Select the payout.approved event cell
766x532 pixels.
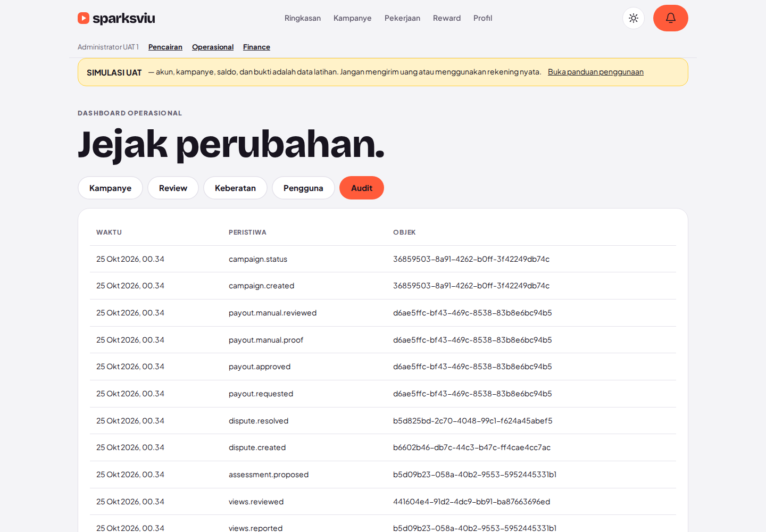260,367
